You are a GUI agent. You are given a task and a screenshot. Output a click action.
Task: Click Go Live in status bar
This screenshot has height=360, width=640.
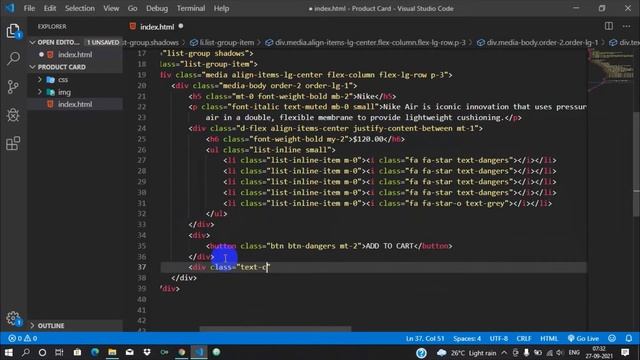coord(583,338)
